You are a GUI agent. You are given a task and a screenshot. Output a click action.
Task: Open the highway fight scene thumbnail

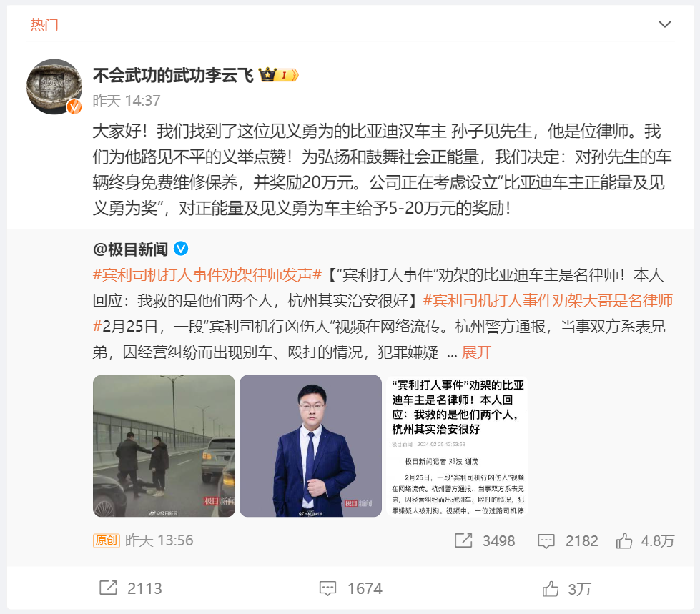pyautogui.click(x=164, y=446)
